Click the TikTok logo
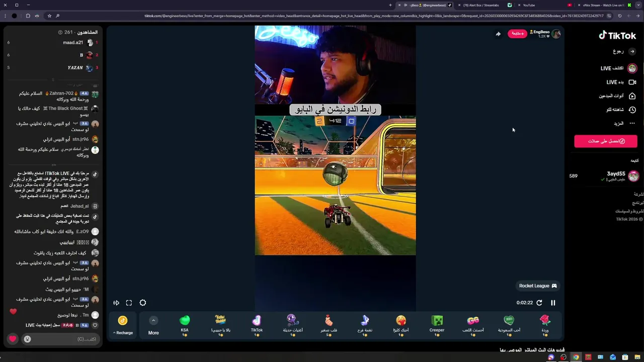This screenshot has height=362, width=644. [617, 35]
